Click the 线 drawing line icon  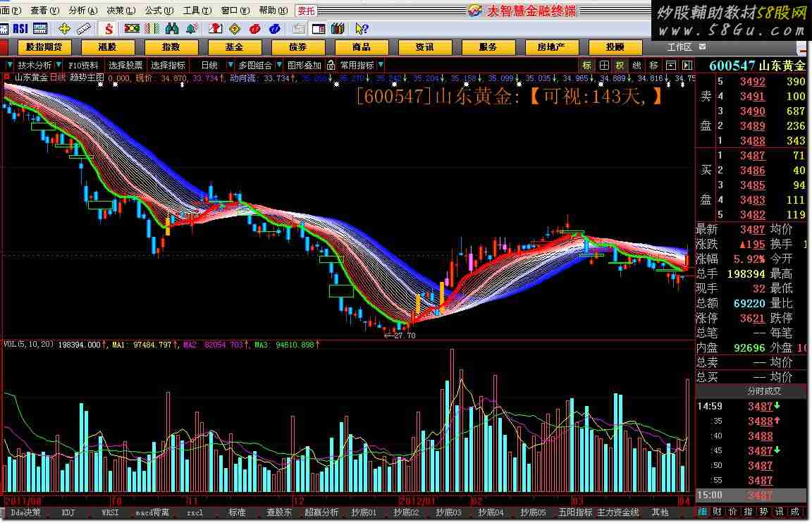636,66
